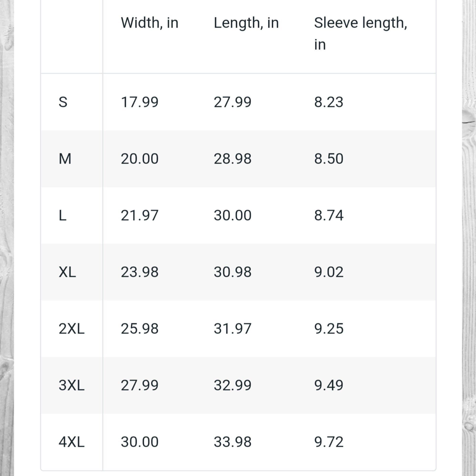Select the 2XL size row label
The height and width of the screenshot is (476, 476).
pos(71,328)
